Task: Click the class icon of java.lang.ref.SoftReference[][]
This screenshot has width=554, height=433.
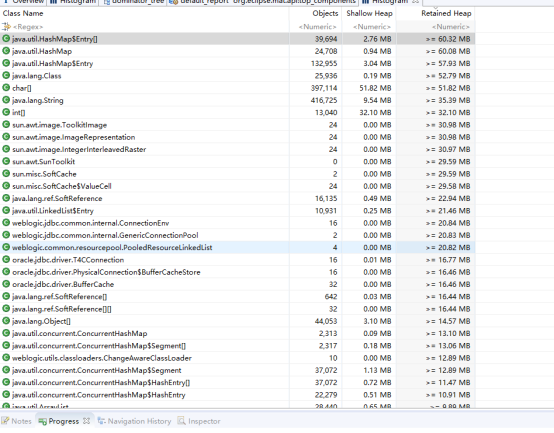Action: point(6,309)
